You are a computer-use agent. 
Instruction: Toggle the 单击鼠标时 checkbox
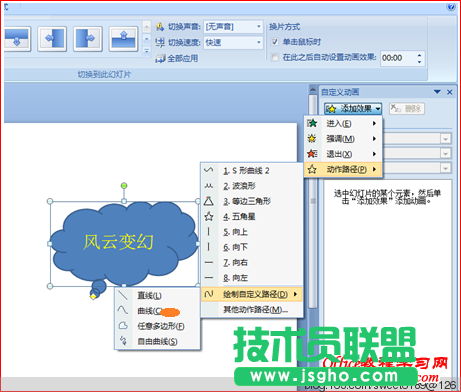pyautogui.click(x=275, y=42)
